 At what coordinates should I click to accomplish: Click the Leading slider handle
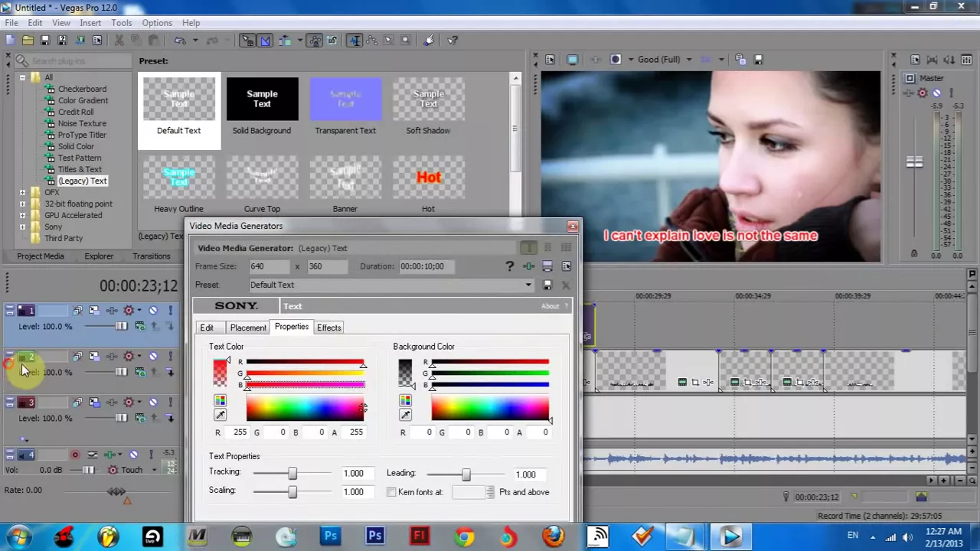[466, 474]
